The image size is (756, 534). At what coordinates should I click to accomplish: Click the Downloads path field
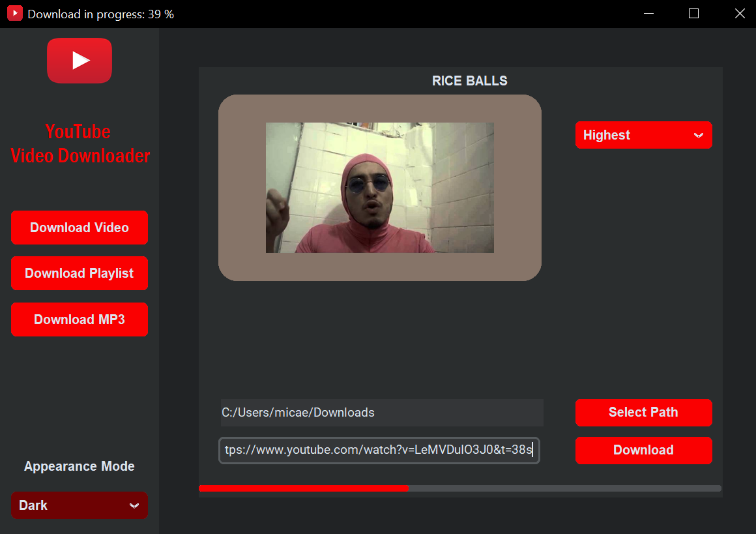381,412
